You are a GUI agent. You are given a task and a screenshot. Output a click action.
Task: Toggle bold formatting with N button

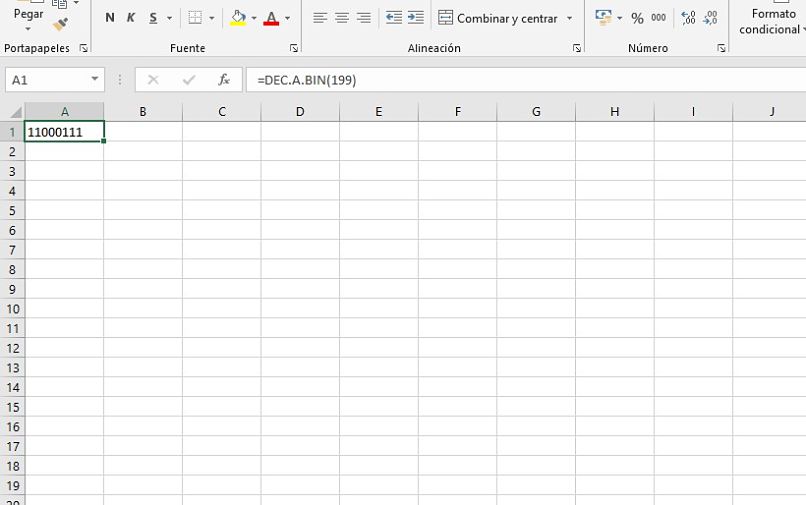click(109, 18)
